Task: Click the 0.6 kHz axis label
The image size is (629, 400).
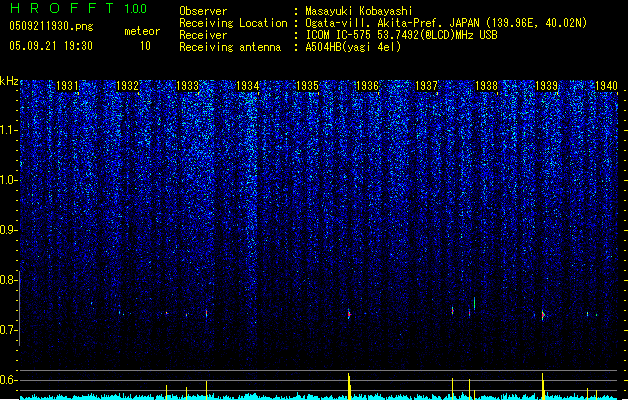Action: 9,380
